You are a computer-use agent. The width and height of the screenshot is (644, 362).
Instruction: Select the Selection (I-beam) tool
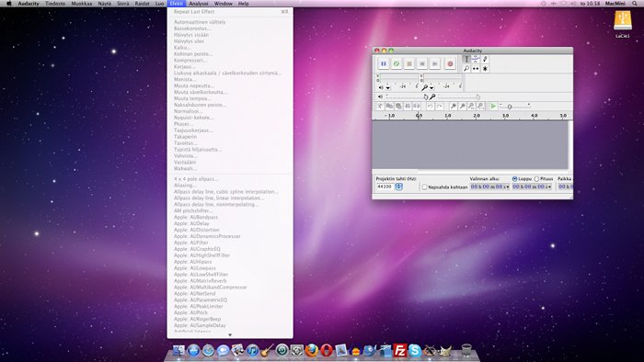coord(466,60)
